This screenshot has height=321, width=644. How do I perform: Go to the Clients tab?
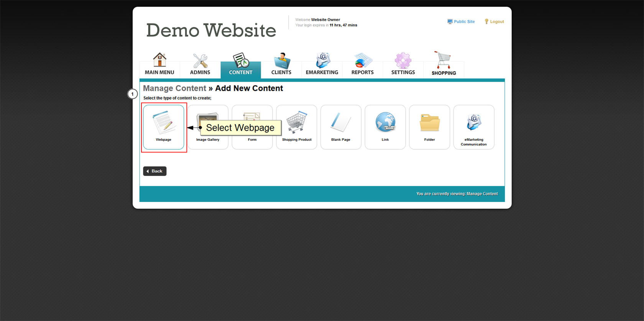click(x=281, y=64)
